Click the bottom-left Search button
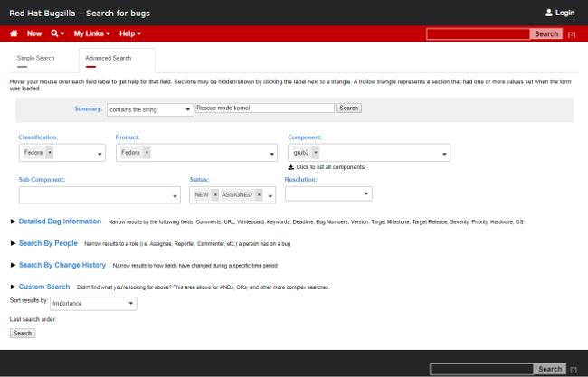588x377 pixels. click(23, 334)
